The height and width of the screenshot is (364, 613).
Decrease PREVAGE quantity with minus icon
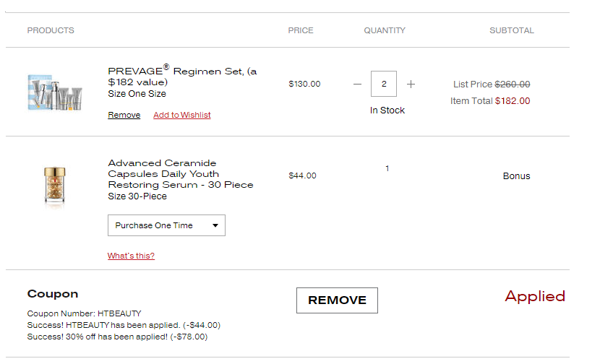pos(357,84)
